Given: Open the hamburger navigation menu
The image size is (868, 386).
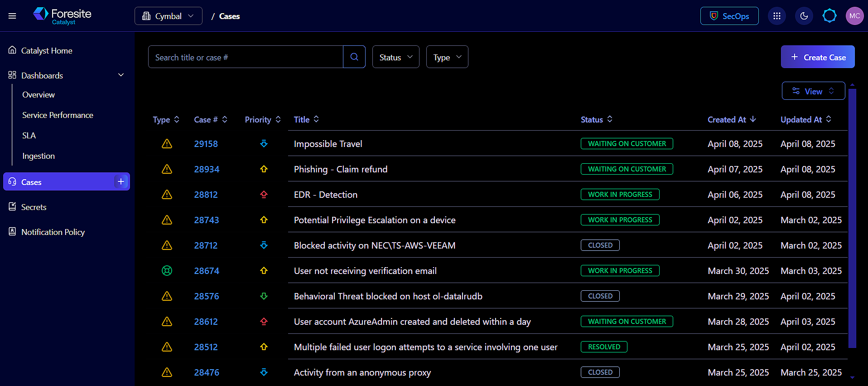Looking at the screenshot, I should tap(12, 16).
